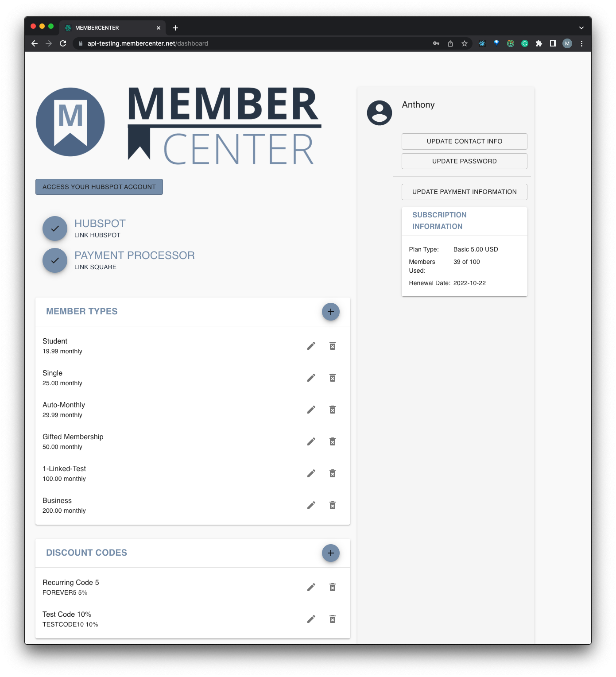The width and height of the screenshot is (616, 677).
Task: Open the browser tab search chevron
Action: (581, 27)
